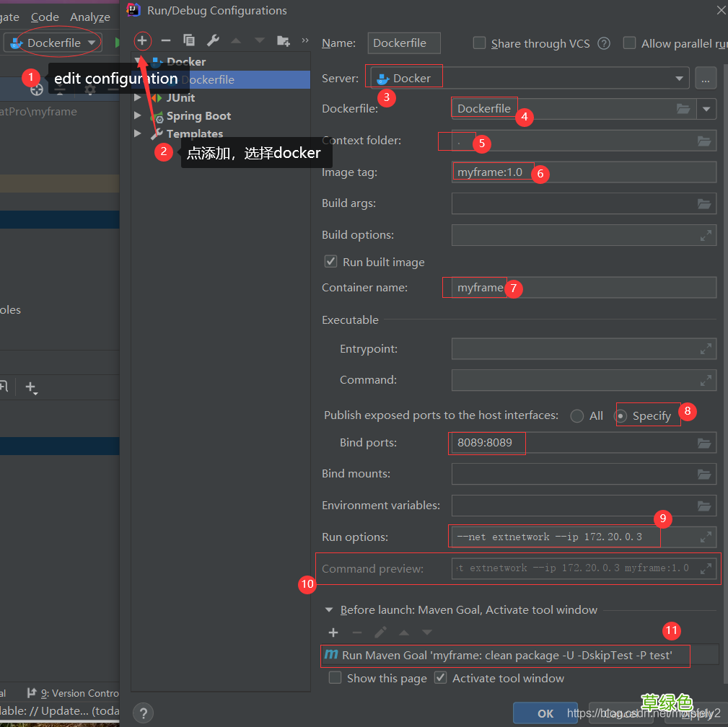
Task: Enable Allow parallel run checkbox
Action: (629, 43)
